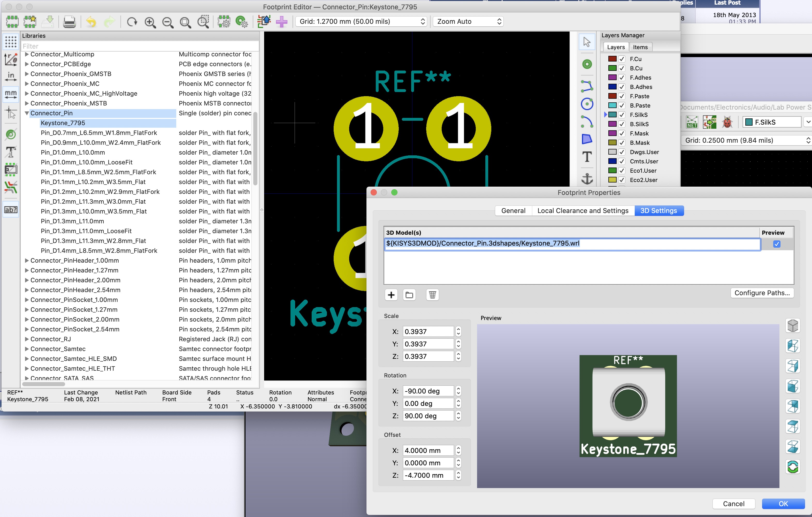Toggle polar coordinates icon
The image size is (812, 517).
tap(11, 59)
